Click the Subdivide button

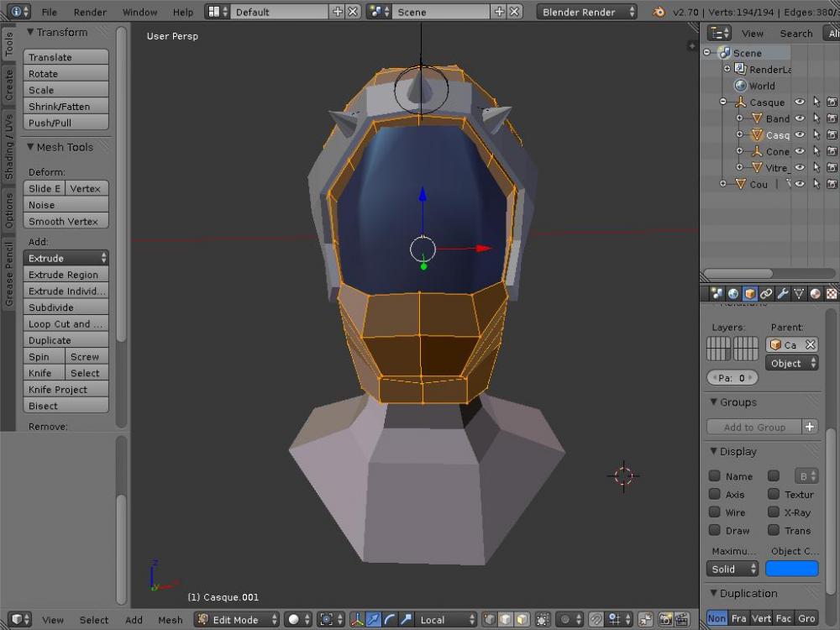pyautogui.click(x=66, y=307)
